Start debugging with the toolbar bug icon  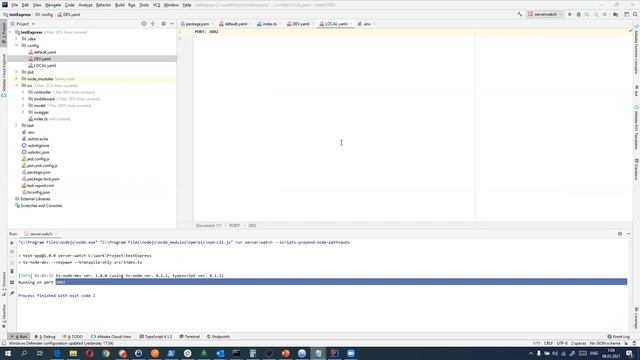pos(578,14)
